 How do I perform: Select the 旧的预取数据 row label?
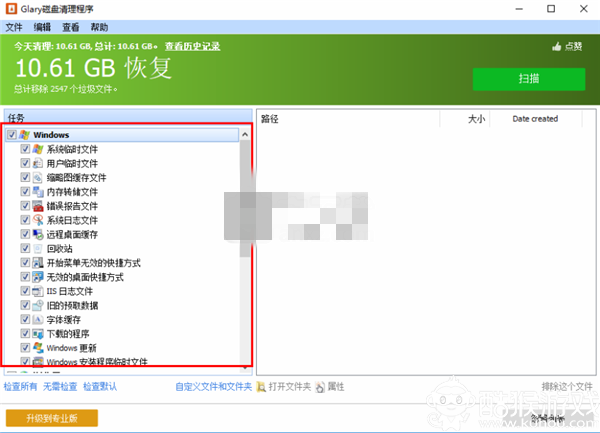click(72, 306)
